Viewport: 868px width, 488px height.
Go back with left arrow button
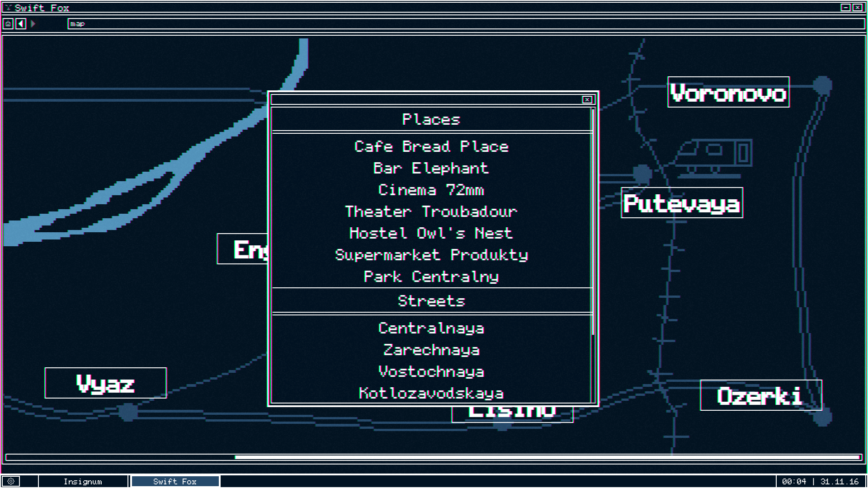click(x=21, y=23)
